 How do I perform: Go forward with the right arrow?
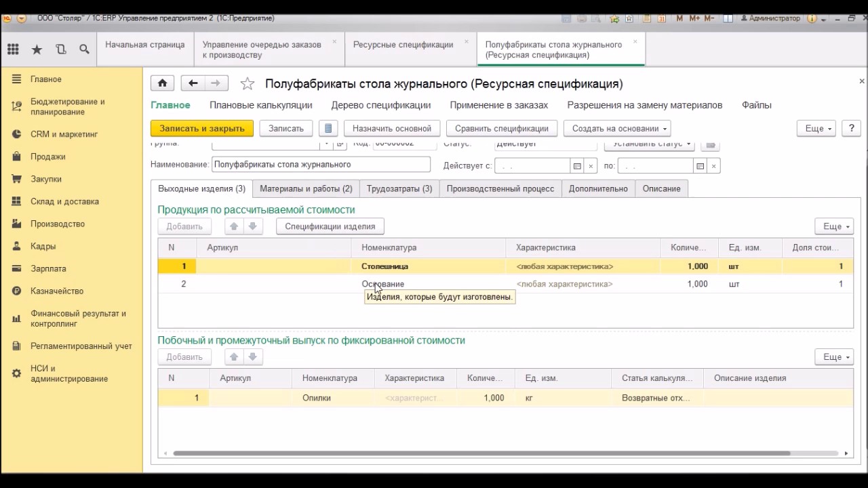point(216,83)
